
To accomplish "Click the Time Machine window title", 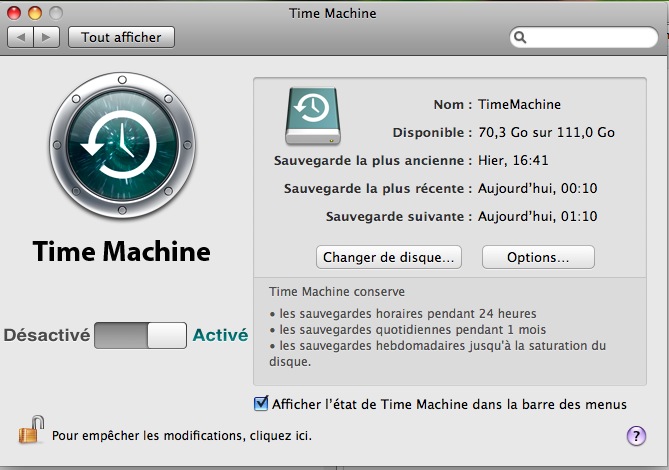I will [x=334, y=13].
